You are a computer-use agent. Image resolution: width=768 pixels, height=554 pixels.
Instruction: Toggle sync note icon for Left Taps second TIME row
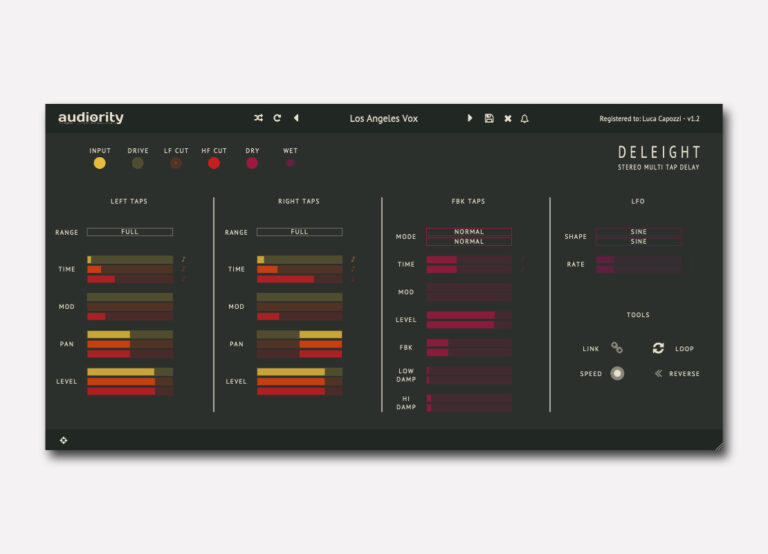click(x=183, y=269)
